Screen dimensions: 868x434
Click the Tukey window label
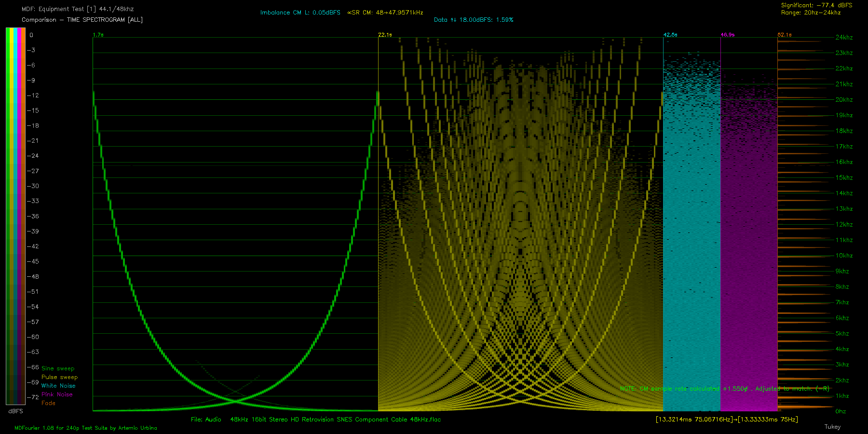pyautogui.click(x=832, y=427)
